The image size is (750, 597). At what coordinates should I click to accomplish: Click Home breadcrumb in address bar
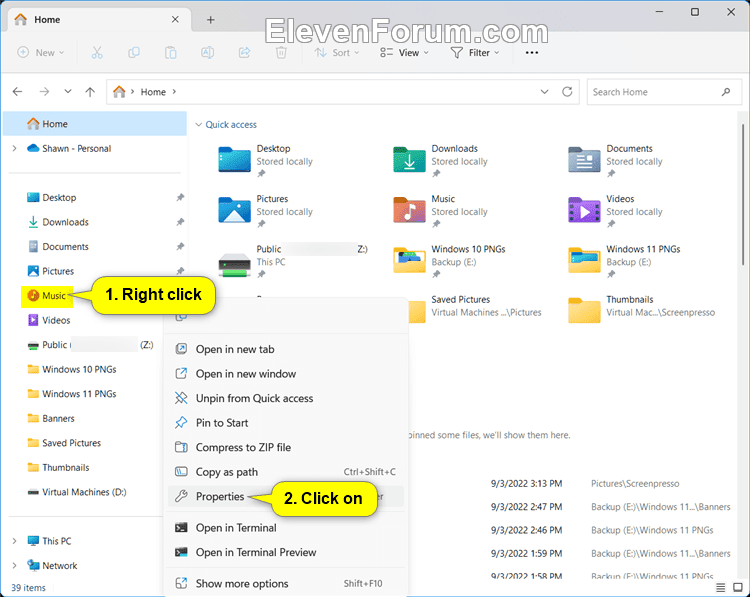153,92
